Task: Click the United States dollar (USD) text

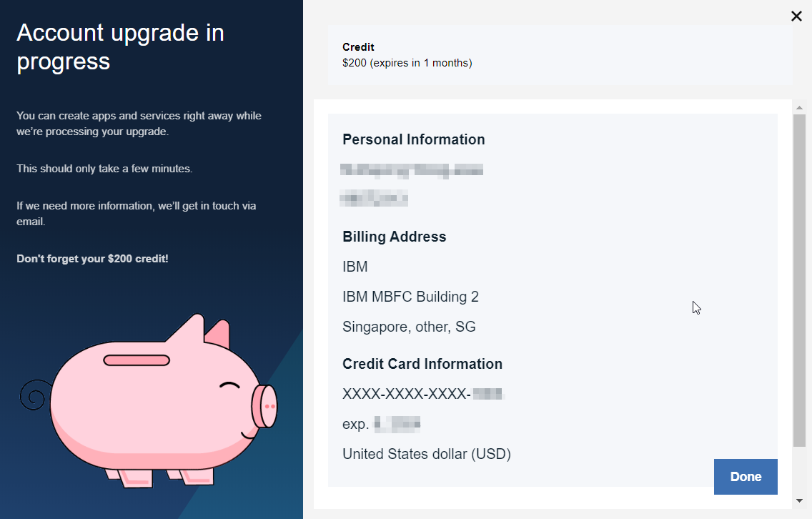Action: (x=426, y=454)
